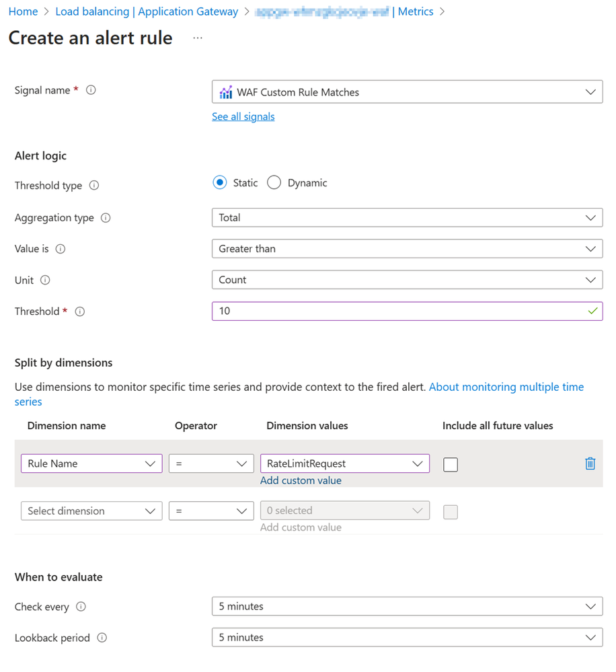616x672 pixels.
Task: Click the Lookback period info icon
Action: 102,638
